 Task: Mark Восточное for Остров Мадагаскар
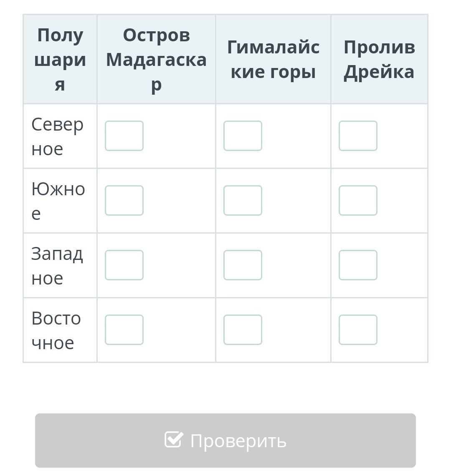pos(124,330)
